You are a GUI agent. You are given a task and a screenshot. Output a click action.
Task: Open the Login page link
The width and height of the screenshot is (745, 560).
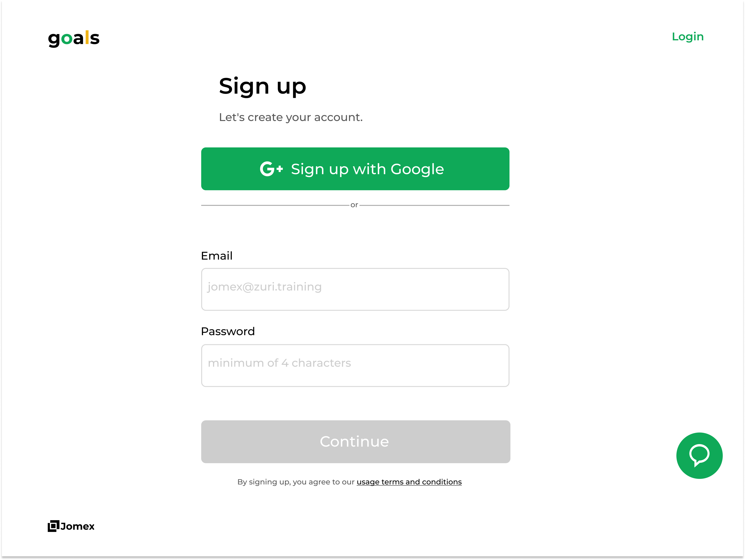click(x=688, y=36)
